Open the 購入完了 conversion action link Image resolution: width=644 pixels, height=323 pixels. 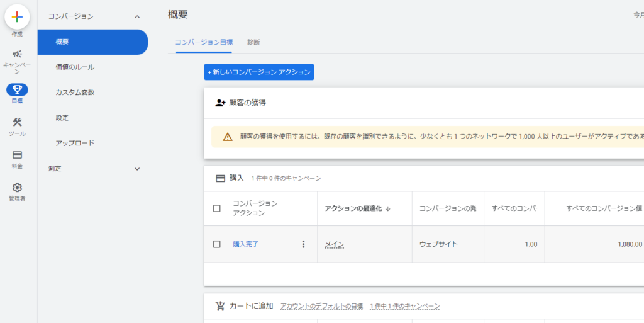tap(246, 244)
